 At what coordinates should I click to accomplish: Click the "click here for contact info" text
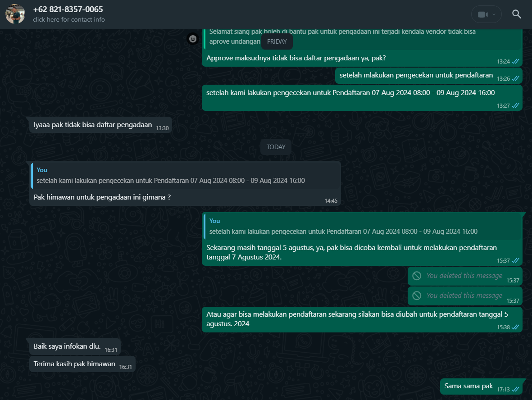click(69, 19)
